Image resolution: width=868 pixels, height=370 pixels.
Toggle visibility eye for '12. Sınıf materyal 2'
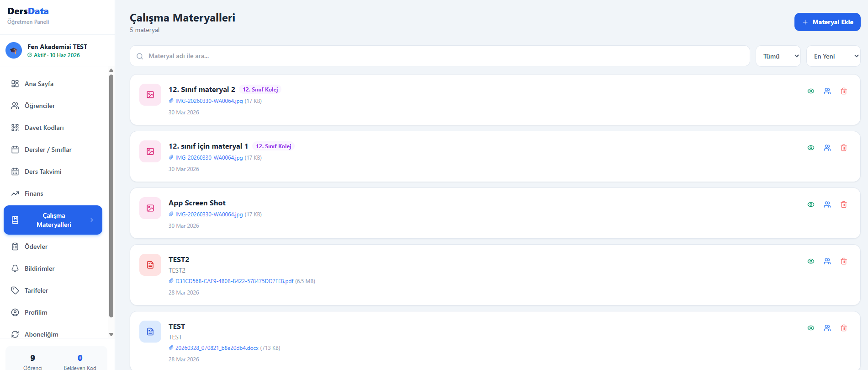click(x=810, y=91)
